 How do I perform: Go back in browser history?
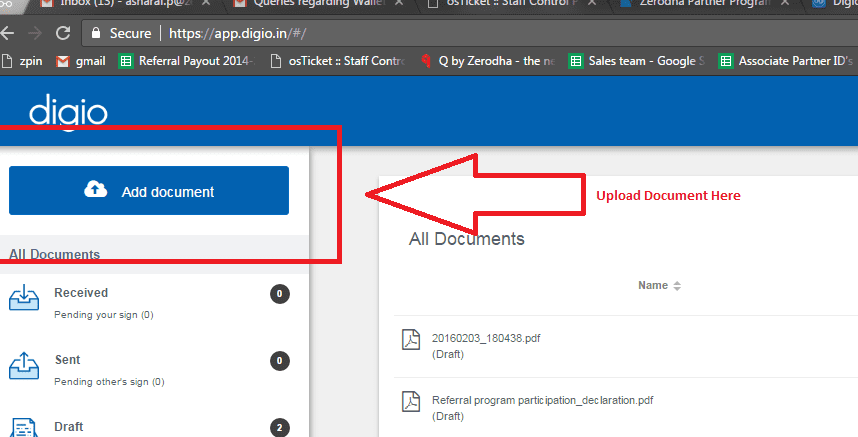click(x=7, y=33)
